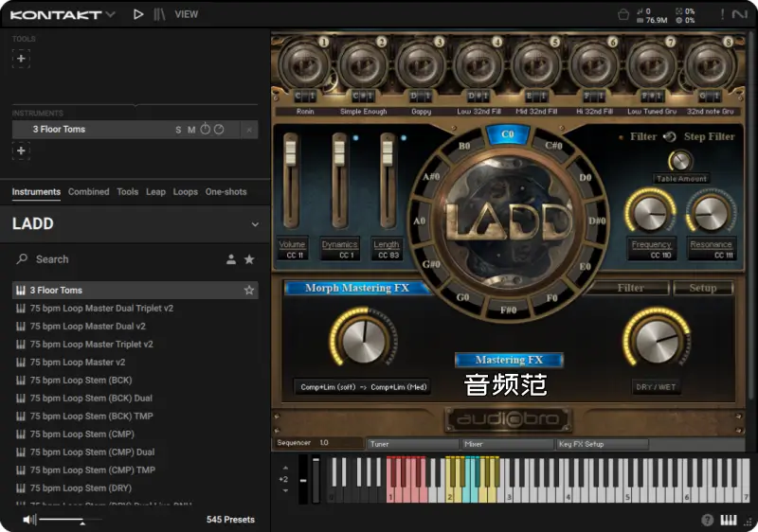
Task: Open the Kontakt main menu arrow
Action: coord(111,14)
